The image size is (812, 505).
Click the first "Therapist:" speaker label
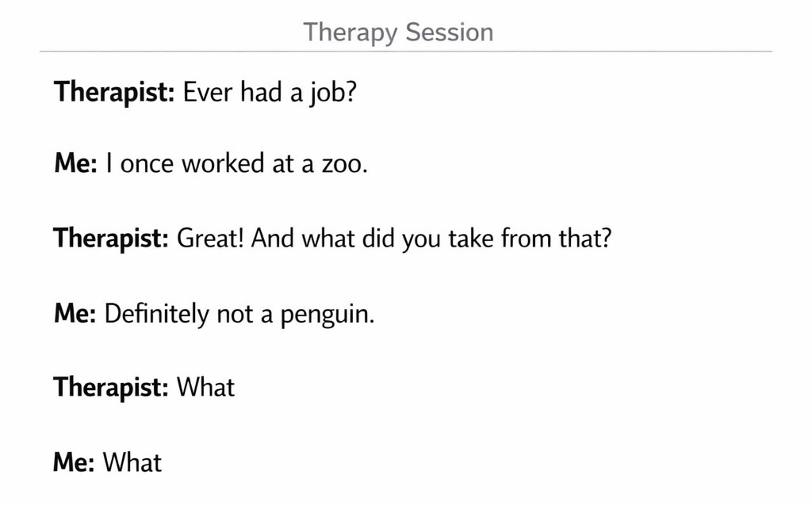(x=114, y=93)
